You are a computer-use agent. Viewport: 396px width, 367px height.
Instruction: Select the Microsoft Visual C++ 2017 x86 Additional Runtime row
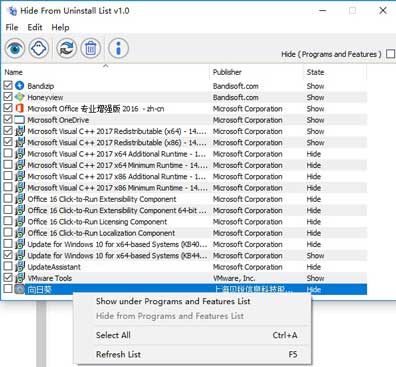pos(185,176)
